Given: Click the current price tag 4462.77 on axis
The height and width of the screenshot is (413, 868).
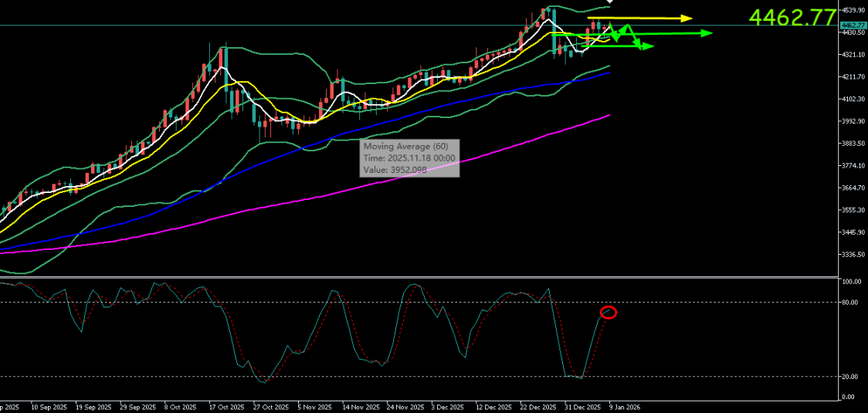Looking at the screenshot, I should coord(852,25).
